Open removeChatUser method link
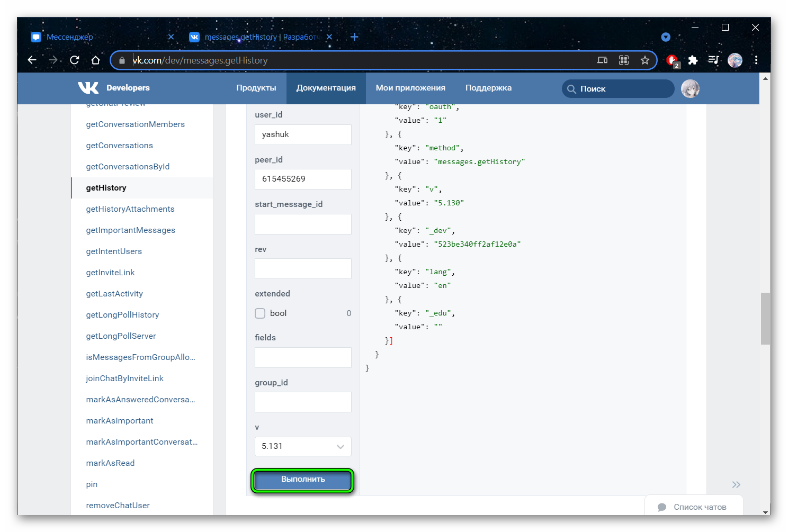The image size is (788, 532). 118,506
